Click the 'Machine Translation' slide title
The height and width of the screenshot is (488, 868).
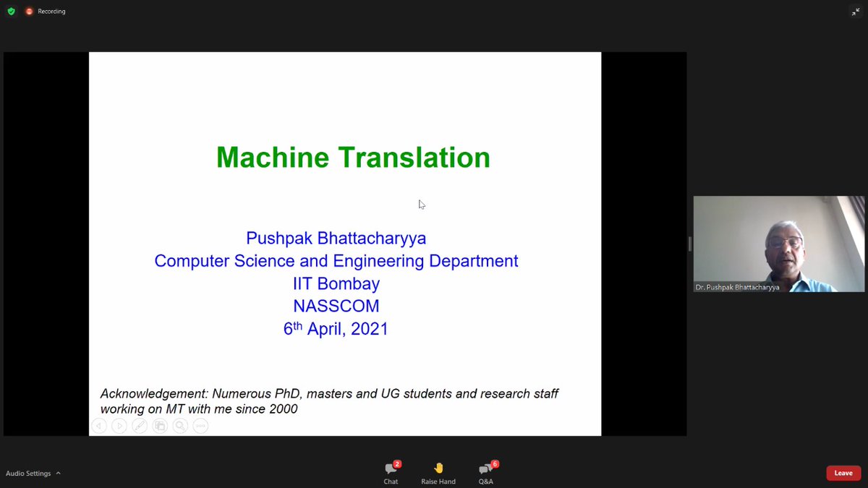tap(353, 158)
